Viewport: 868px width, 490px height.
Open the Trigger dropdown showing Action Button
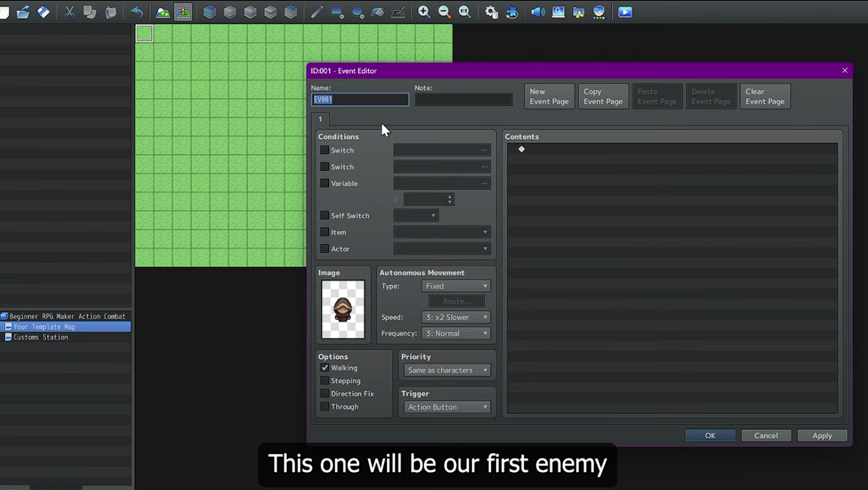(447, 407)
